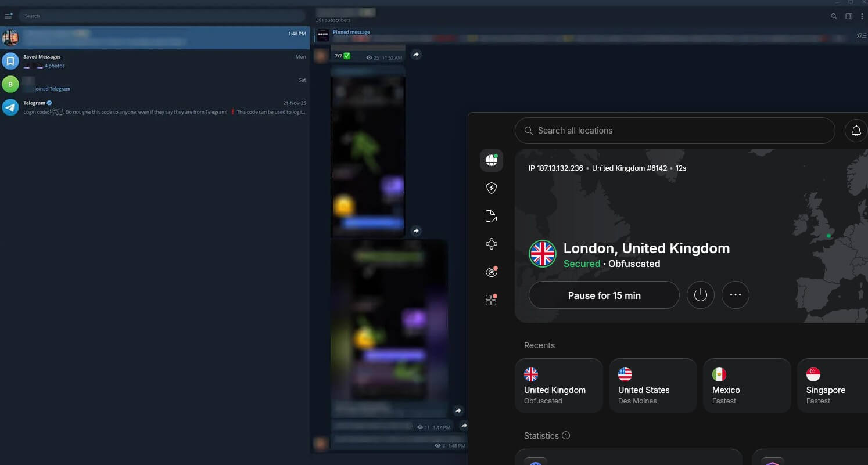
Task: Toggle the Telegram right info panel
Action: (x=849, y=16)
